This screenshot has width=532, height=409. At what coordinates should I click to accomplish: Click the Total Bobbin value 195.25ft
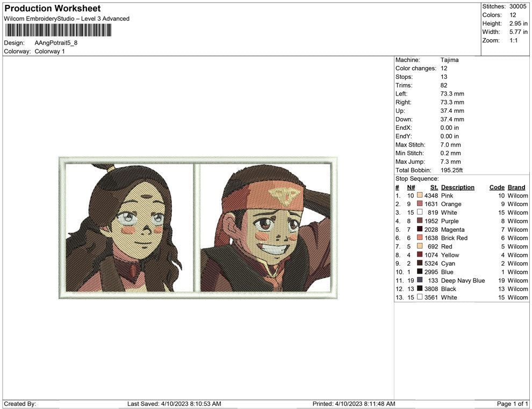(451, 170)
